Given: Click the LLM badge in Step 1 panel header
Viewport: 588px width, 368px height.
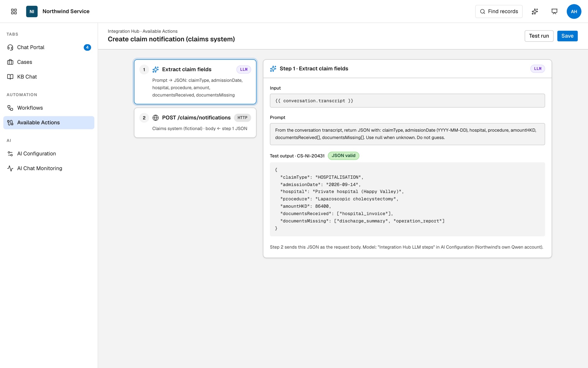Looking at the screenshot, I should (x=537, y=69).
